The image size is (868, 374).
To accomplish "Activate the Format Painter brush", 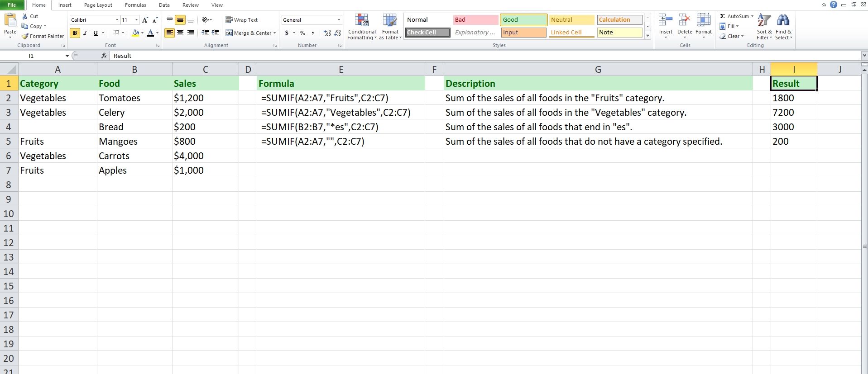I will click(x=43, y=36).
